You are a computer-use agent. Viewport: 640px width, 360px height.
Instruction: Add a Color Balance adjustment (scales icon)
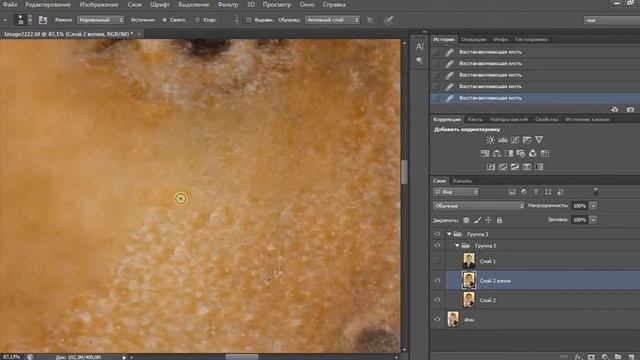point(496,153)
